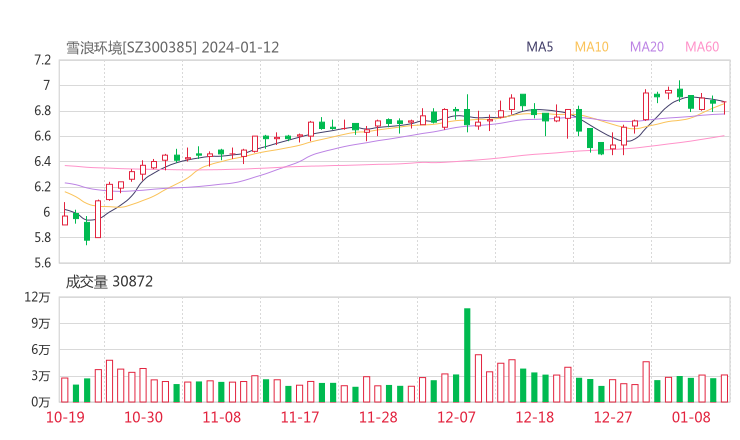Screen dimensions: 740x440
Task: Click the 6.4 price axis label
Action: tap(42, 161)
